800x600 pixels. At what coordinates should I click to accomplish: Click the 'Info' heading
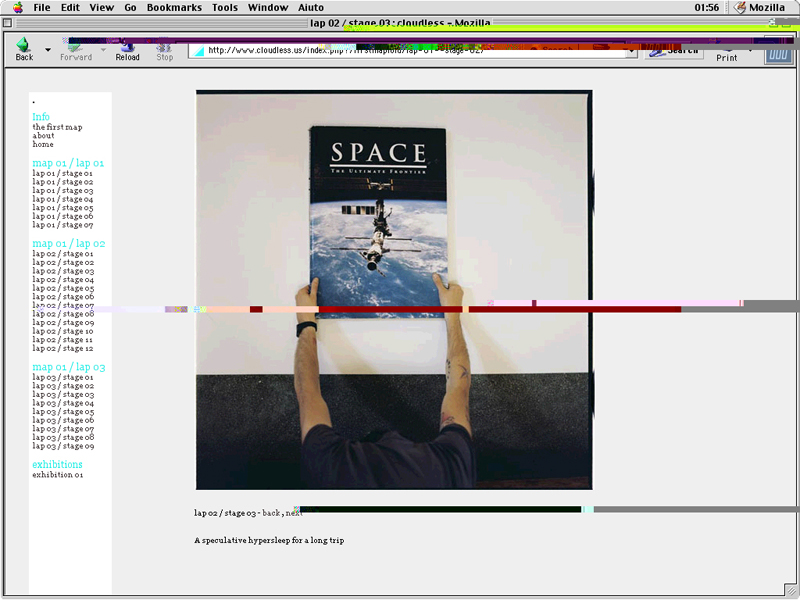click(x=41, y=117)
